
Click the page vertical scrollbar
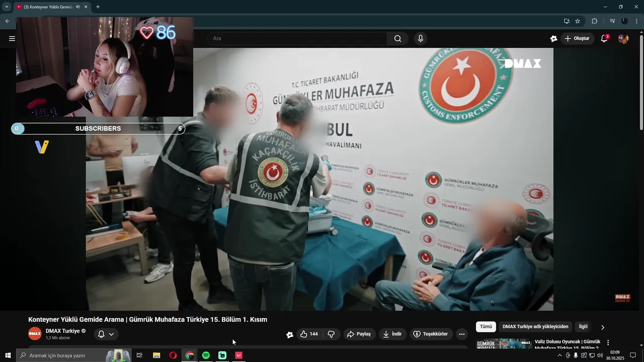641,83
